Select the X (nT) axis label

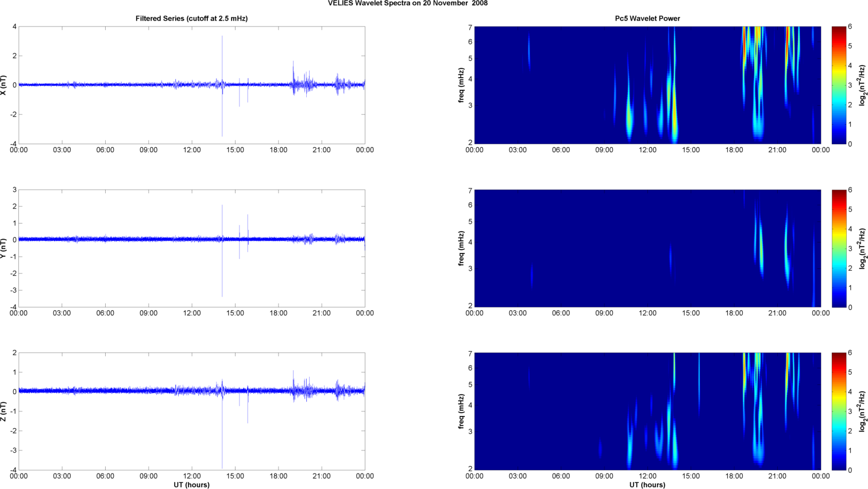[4, 85]
